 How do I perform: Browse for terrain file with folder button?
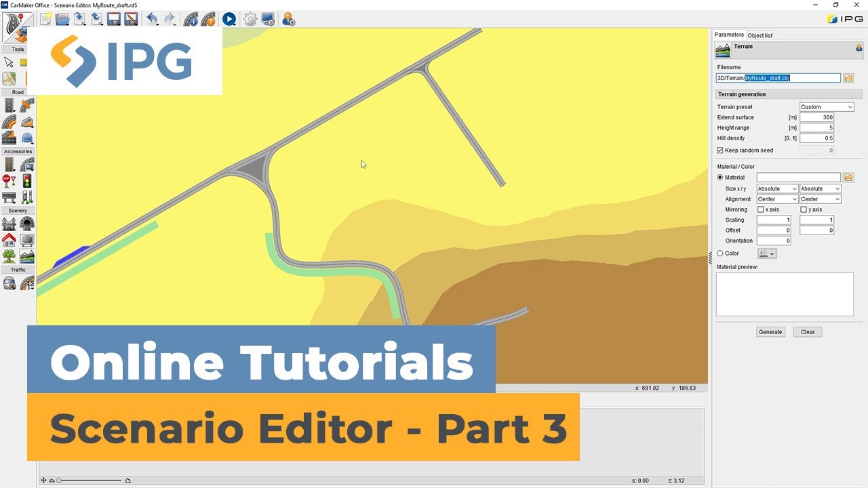tap(848, 78)
